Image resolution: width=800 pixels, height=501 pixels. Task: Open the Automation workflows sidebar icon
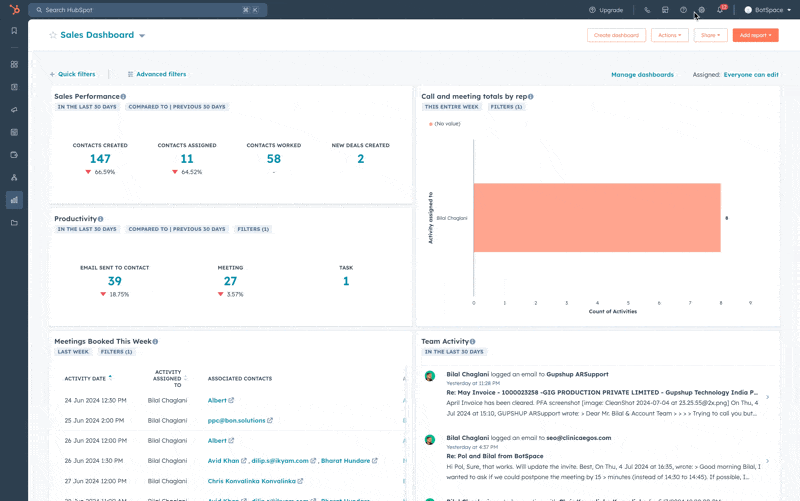tap(14, 178)
